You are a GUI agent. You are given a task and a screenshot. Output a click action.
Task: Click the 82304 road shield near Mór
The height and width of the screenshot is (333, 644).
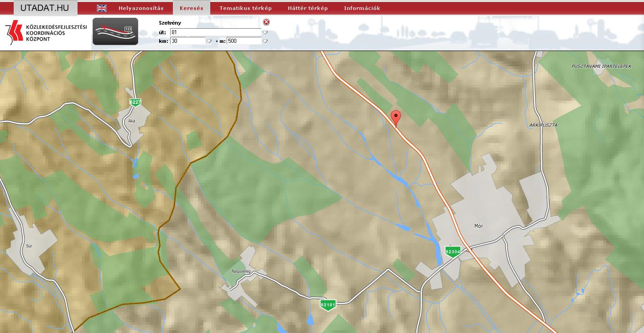(x=453, y=251)
